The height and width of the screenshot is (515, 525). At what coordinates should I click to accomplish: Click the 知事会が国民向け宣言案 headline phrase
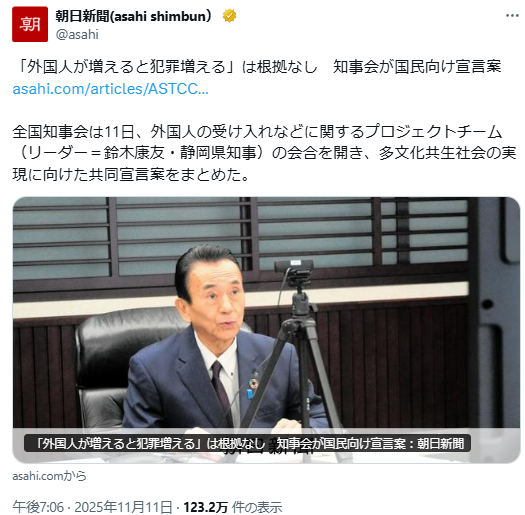[417, 67]
